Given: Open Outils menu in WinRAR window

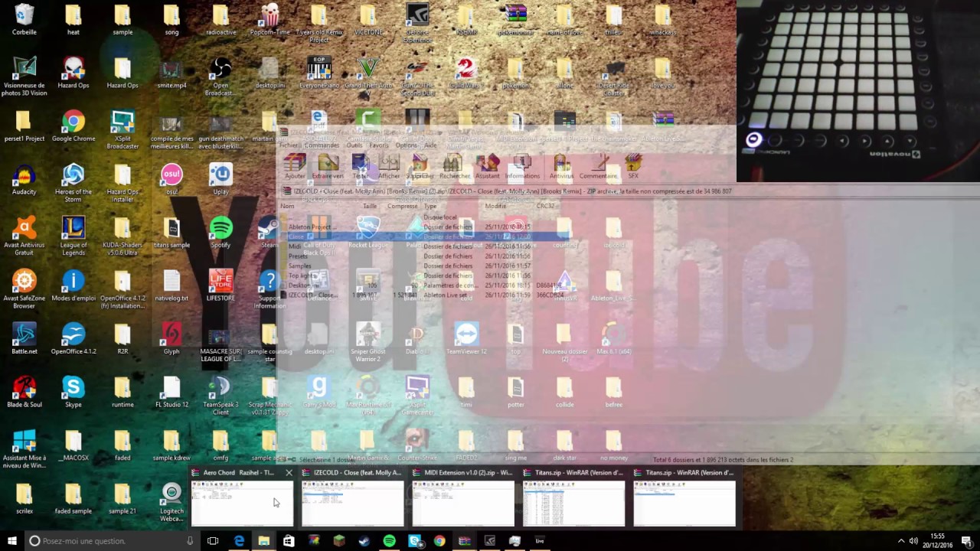Looking at the screenshot, I should coord(354,145).
